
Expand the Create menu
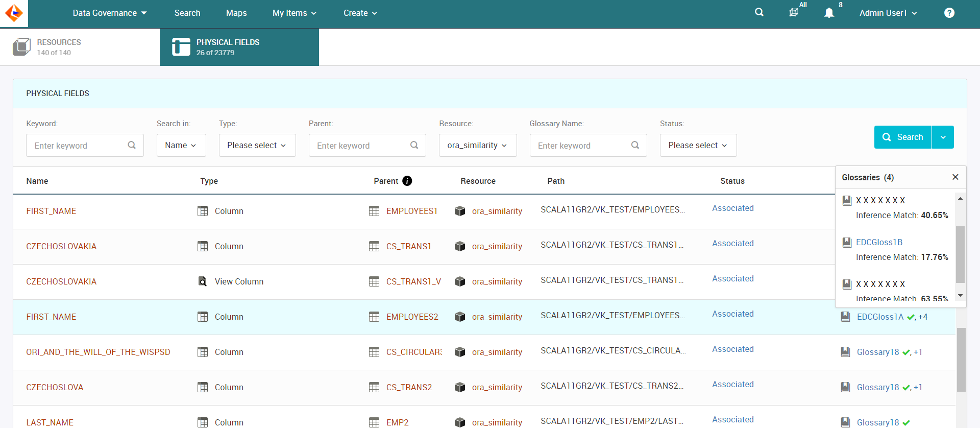coord(360,13)
